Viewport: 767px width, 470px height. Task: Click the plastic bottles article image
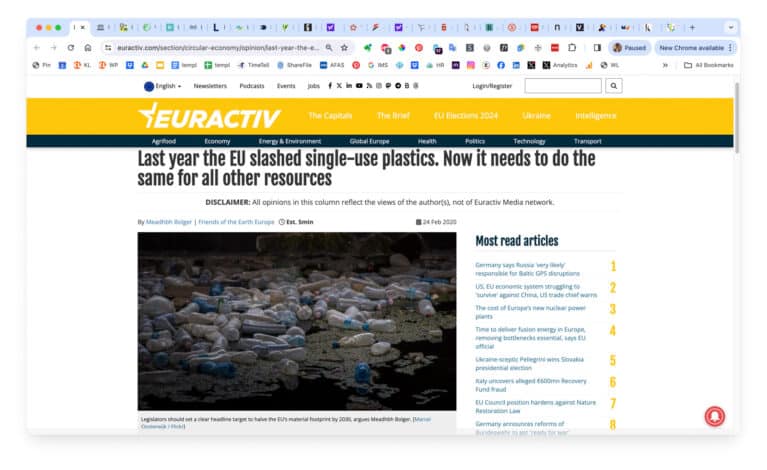[296, 320]
